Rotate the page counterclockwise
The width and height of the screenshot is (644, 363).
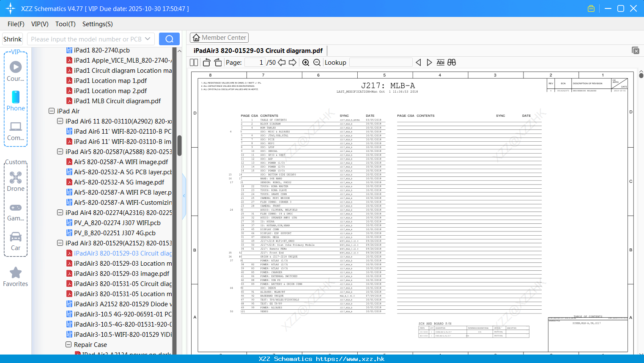point(207,63)
